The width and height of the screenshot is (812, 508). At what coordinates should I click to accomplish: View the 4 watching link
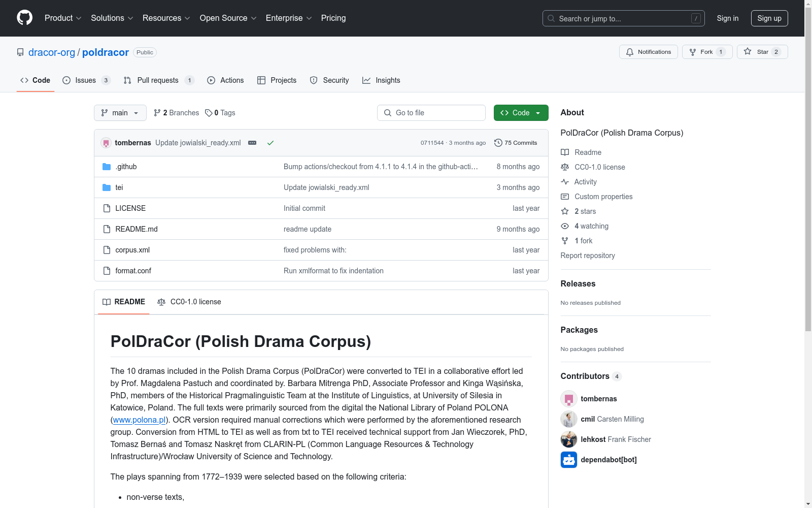pos(585,226)
